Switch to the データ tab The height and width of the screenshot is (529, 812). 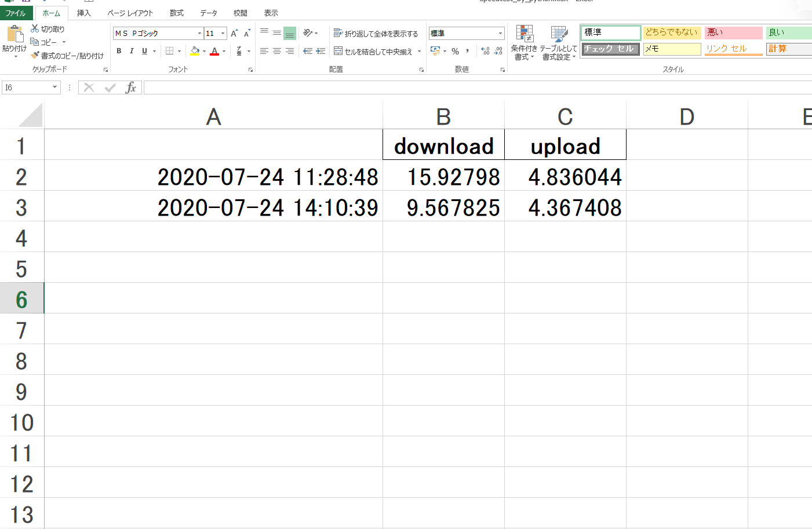tap(209, 13)
